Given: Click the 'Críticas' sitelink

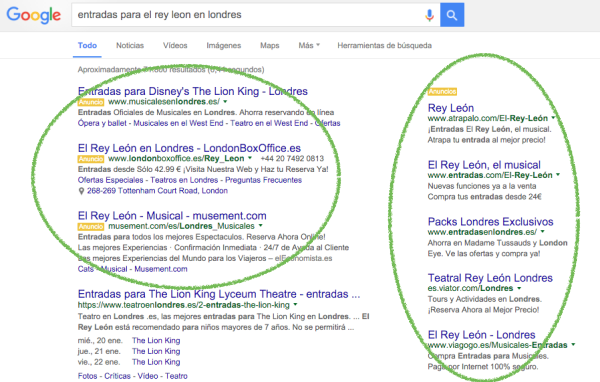Looking at the screenshot, I should click(x=117, y=376).
